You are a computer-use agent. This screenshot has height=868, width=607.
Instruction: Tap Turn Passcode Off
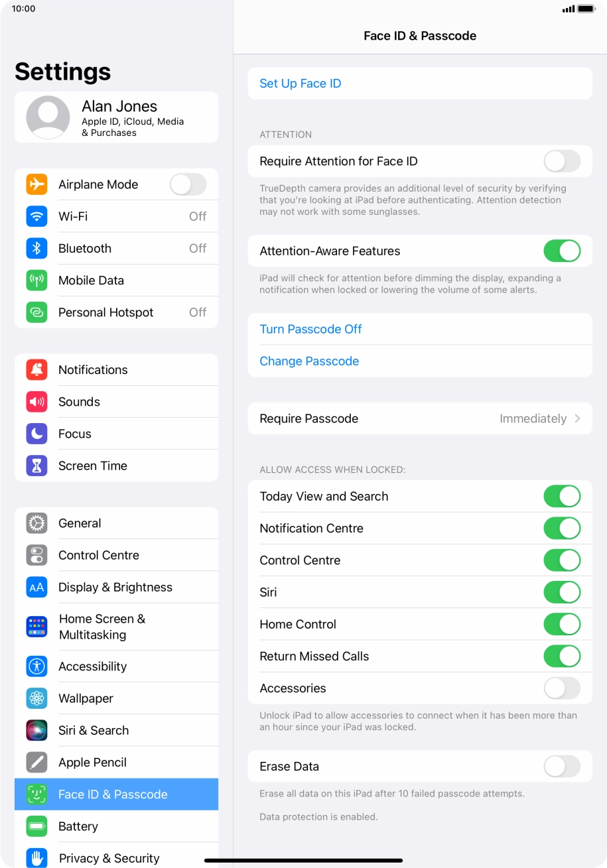[x=310, y=330]
